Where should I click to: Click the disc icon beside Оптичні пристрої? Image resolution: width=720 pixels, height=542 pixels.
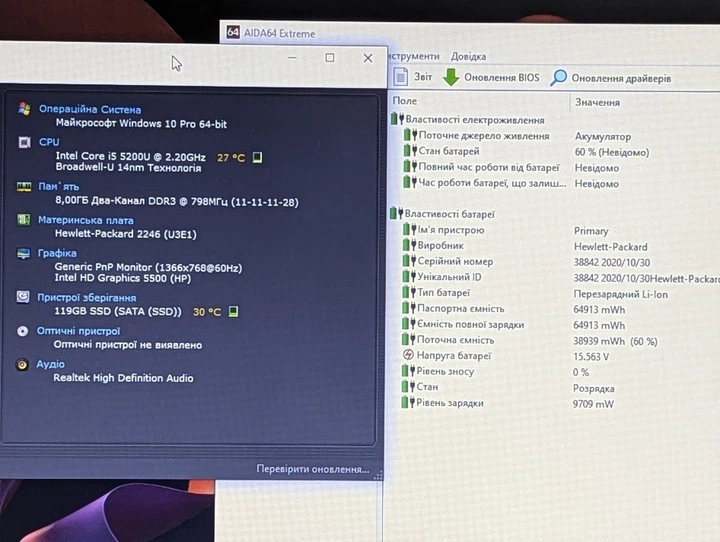[22, 331]
